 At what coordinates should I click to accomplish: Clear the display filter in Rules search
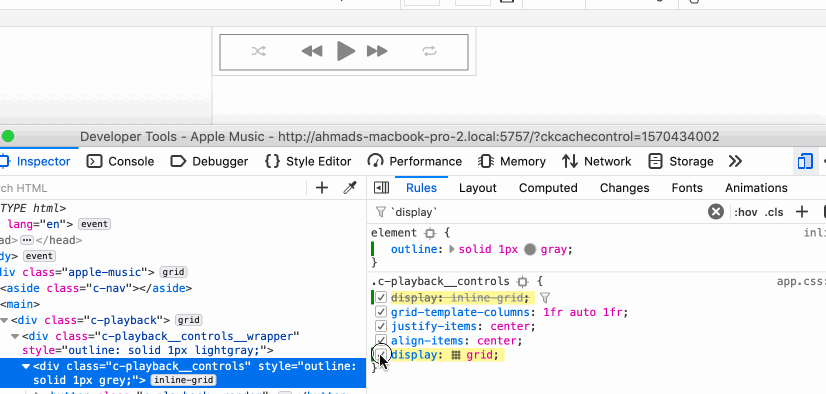[x=715, y=212]
